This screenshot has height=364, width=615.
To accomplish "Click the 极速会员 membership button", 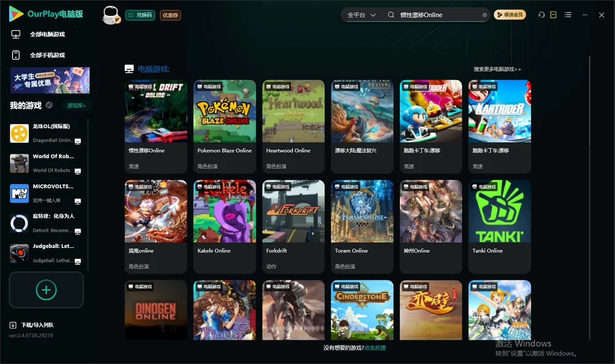I will point(510,15).
